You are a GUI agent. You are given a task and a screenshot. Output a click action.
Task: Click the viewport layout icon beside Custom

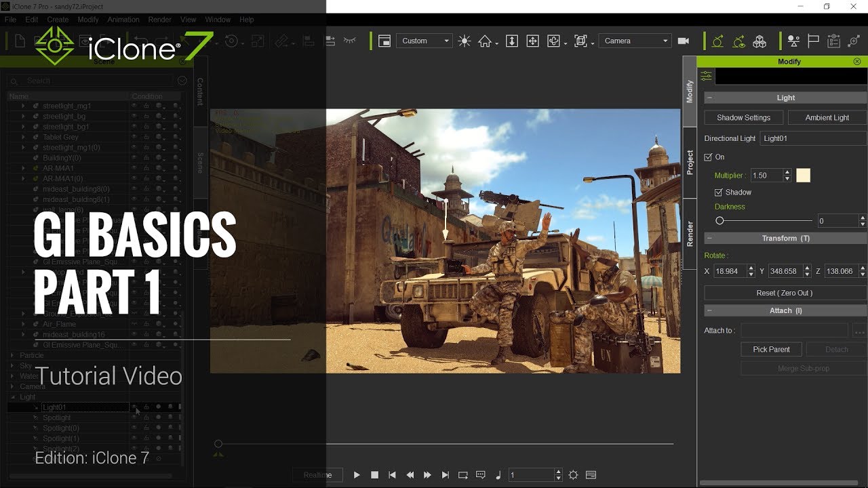coord(384,41)
